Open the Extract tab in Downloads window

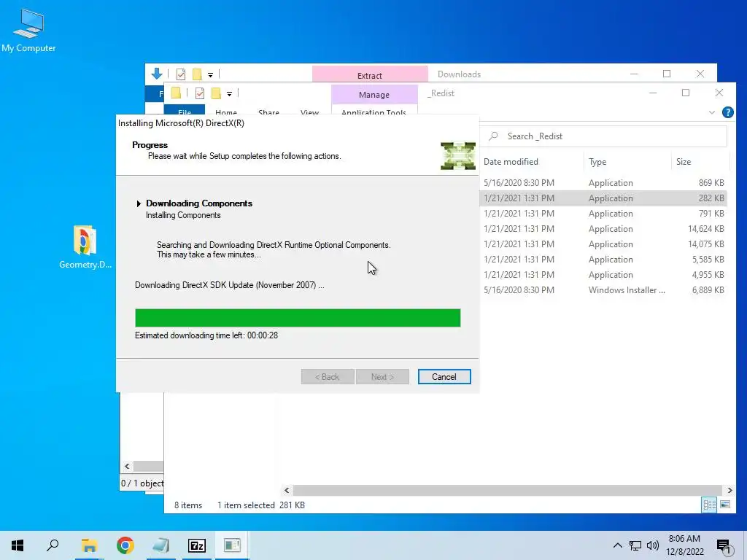370,75
